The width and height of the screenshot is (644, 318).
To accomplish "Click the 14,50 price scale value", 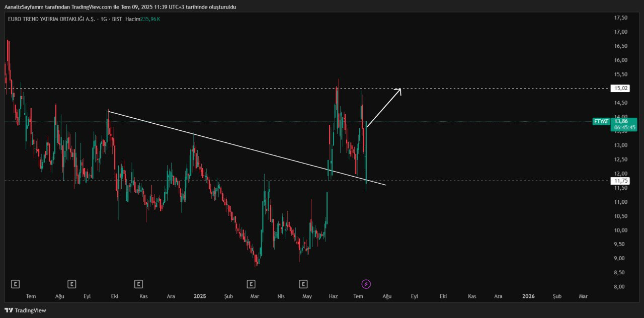I will (621, 103).
